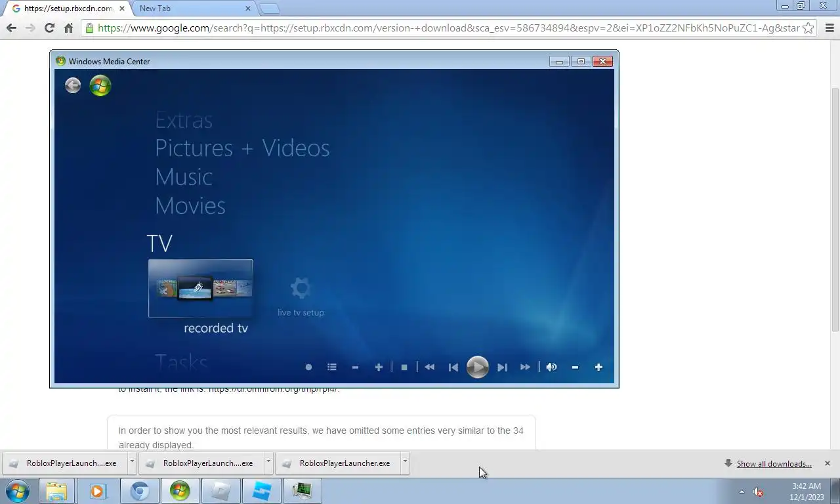Select the TV menu heading
Screen dimensions: 840x504
(x=159, y=243)
